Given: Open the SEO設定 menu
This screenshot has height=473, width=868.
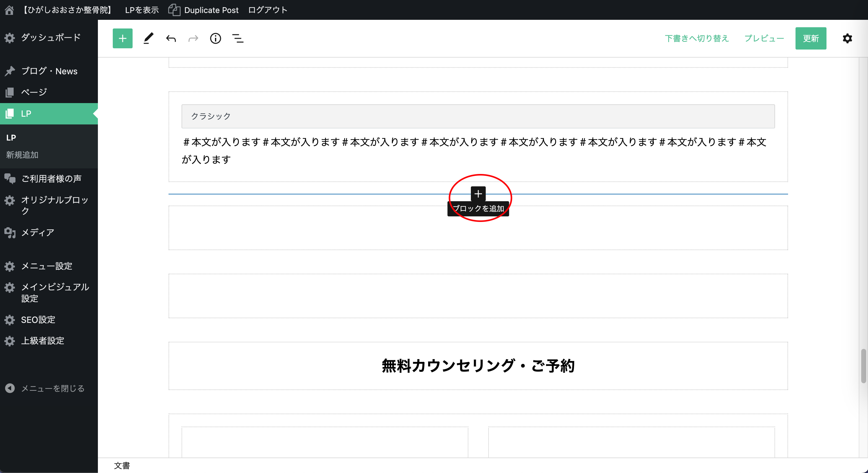Looking at the screenshot, I should coord(38,319).
